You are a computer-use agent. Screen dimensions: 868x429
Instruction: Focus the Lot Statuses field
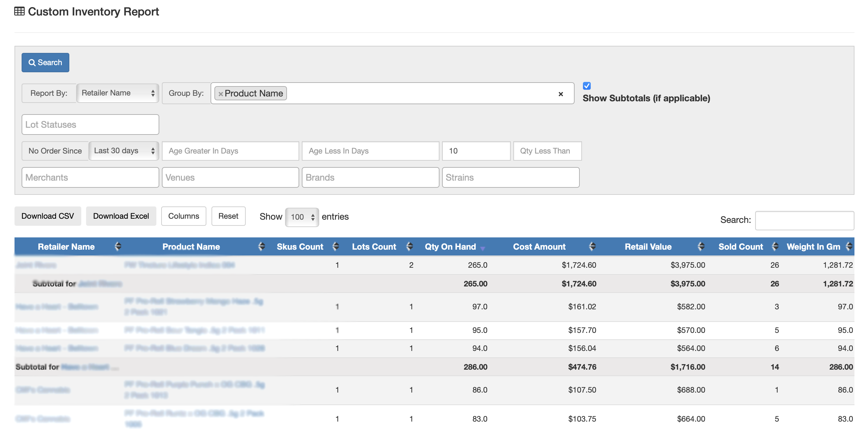tap(90, 125)
